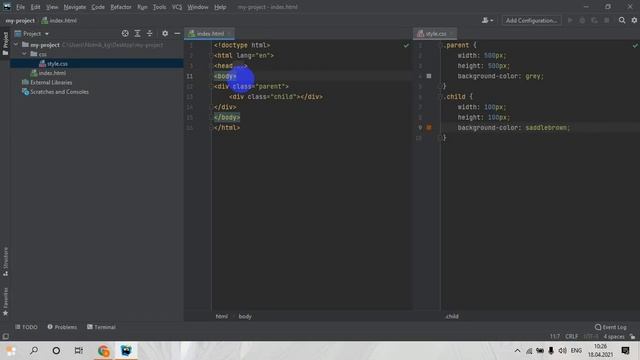The image size is (640, 360).
Task: Hide the Project panel with minus icon
Action: tap(177, 33)
